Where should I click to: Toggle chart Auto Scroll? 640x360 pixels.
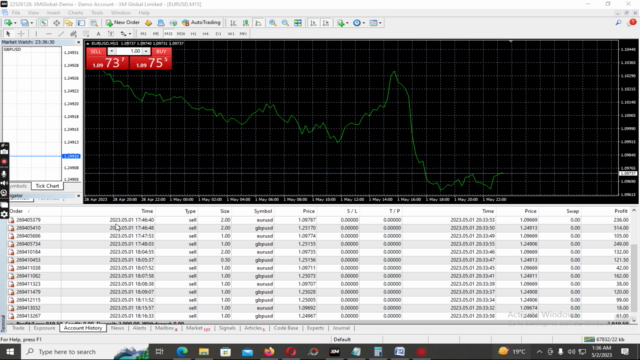point(313,23)
